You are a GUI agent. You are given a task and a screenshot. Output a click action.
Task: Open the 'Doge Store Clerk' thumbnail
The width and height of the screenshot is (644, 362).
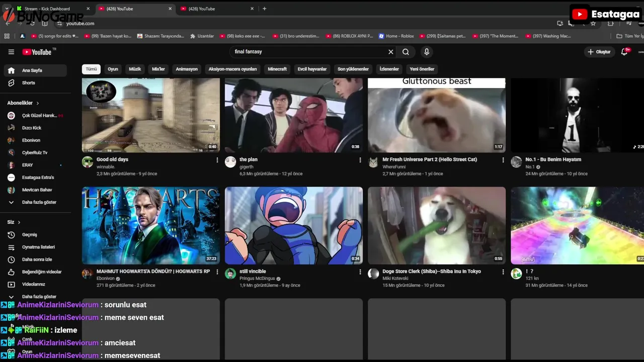click(437, 226)
